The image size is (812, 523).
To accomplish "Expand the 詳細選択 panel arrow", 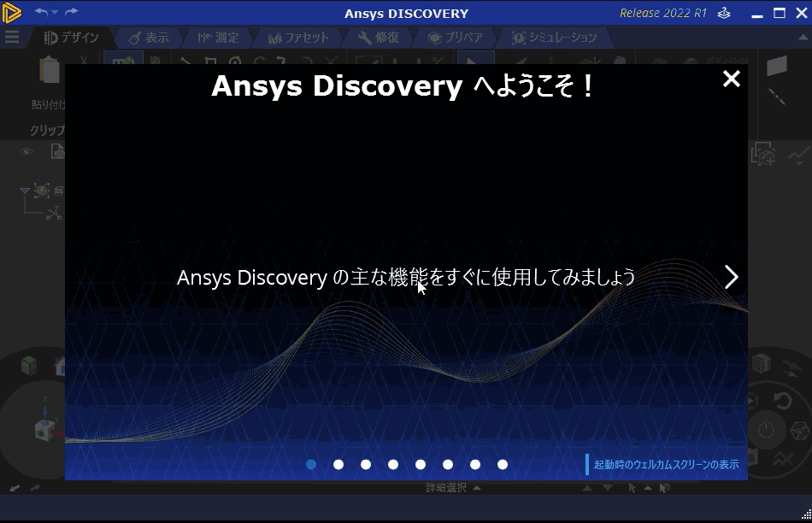I will [x=477, y=488].
